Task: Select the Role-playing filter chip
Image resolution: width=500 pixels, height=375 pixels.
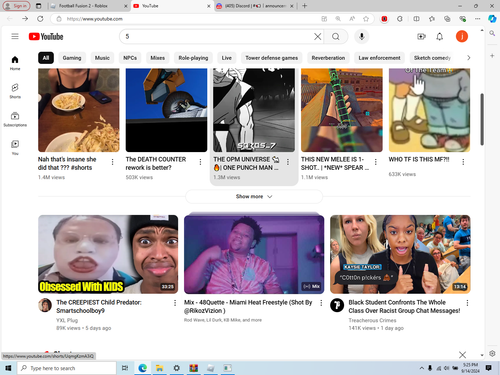Action: pos(193,58)
